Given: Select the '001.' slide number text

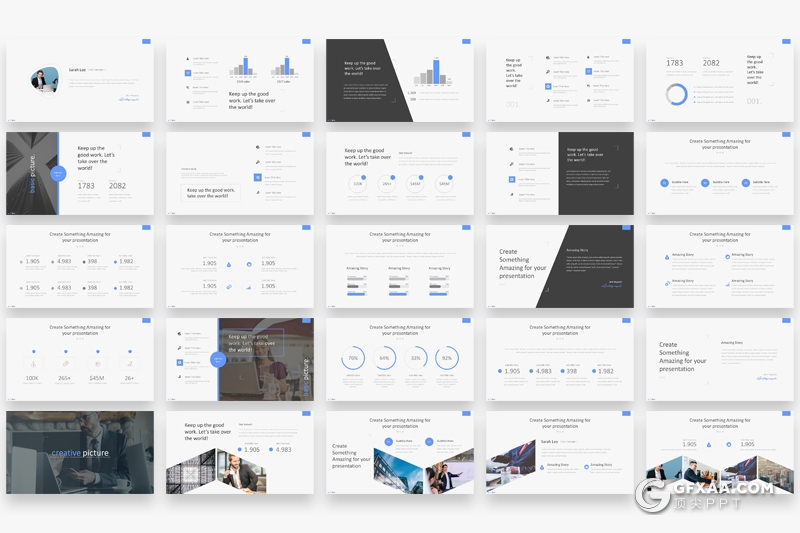Looking at the screenshot, I should click(753, 101).
